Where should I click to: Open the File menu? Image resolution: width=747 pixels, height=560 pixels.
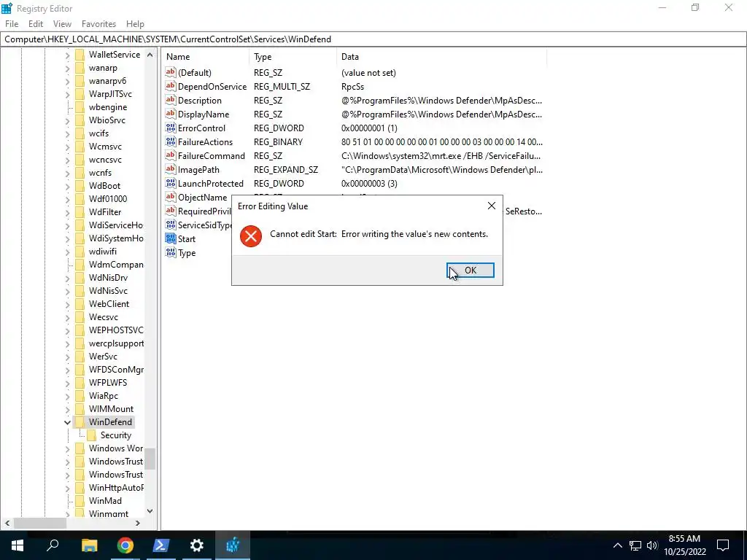point(12,24)
